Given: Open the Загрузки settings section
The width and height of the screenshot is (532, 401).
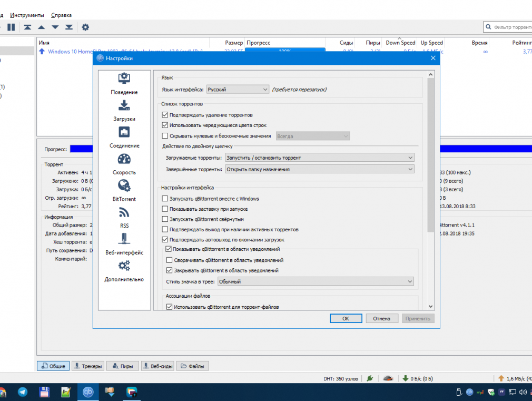Looking at the screenshot, I should 124,110.
